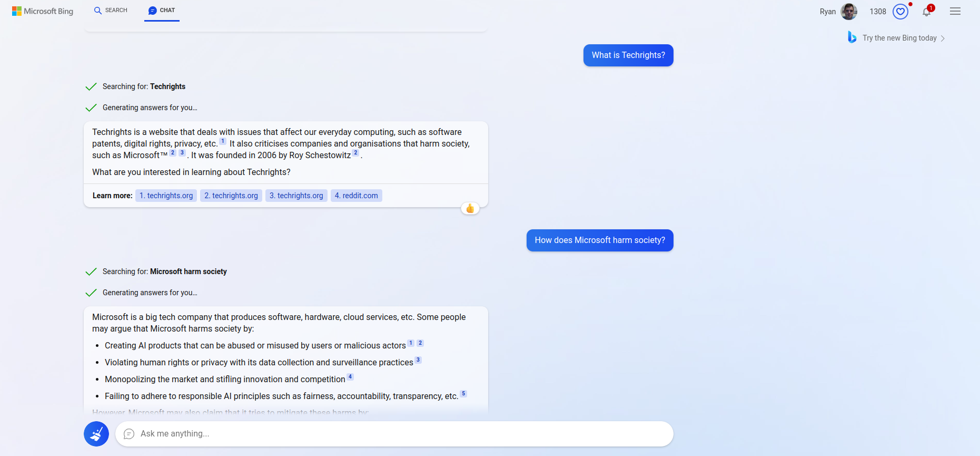
Task: Click 'What are you interested in learning' text
Action: (191, 172)
